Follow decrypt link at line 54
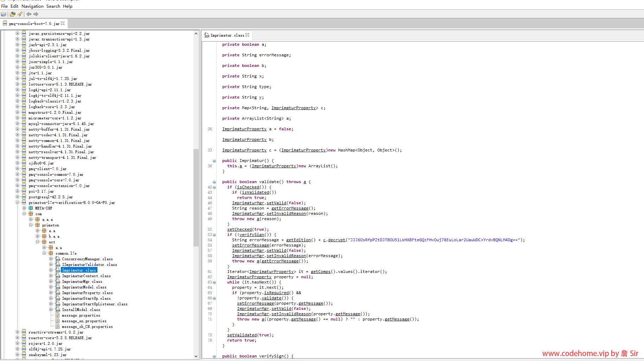Viewport: 644px width, 361px height. click(x=337, y=240)
